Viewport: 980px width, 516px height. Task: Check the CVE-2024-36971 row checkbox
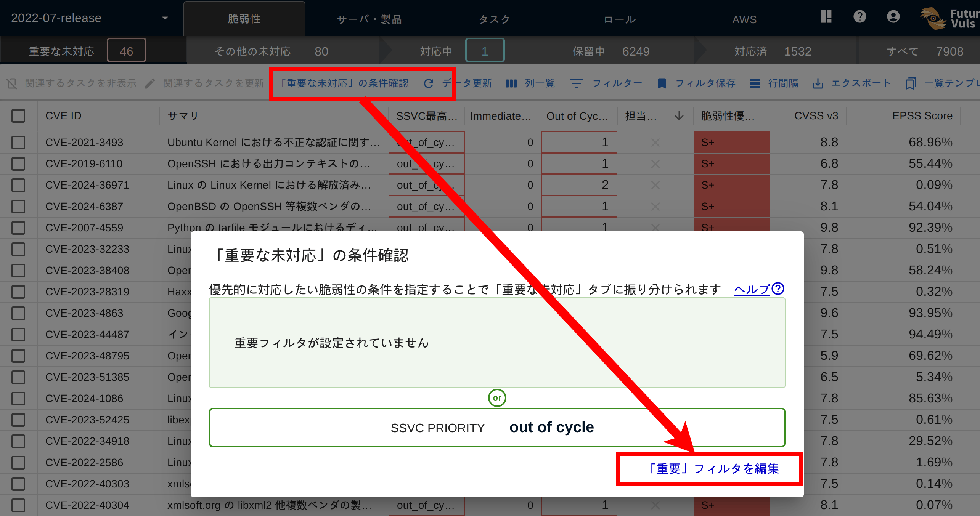[18, 185]
